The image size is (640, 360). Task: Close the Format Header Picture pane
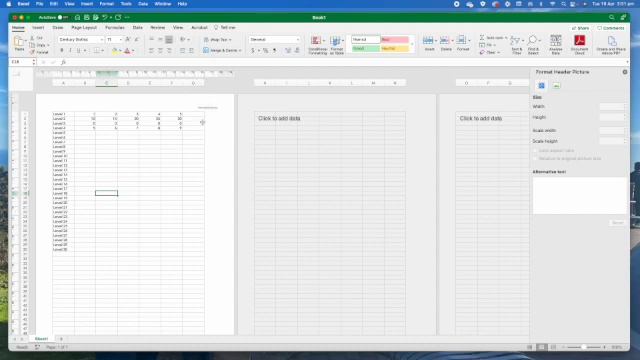[624, 72]
